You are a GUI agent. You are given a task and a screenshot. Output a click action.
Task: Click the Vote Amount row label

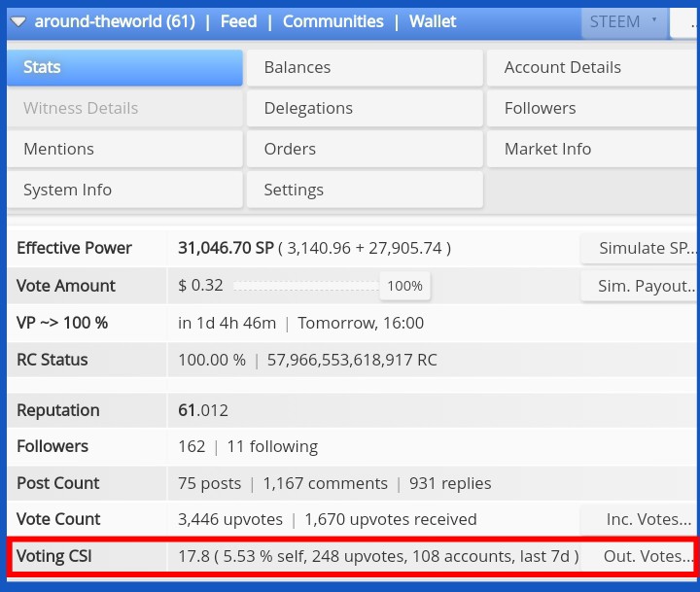point(66,286)
